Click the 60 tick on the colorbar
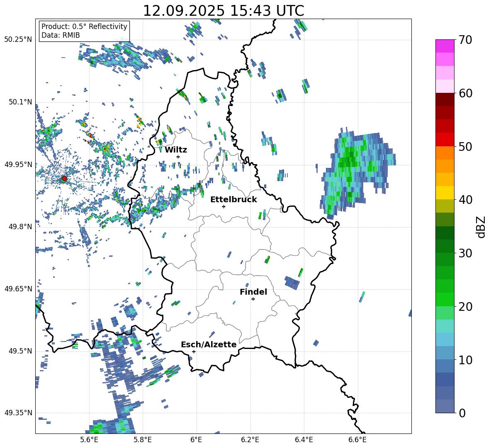The image size is (491, 448). [465, 93]
